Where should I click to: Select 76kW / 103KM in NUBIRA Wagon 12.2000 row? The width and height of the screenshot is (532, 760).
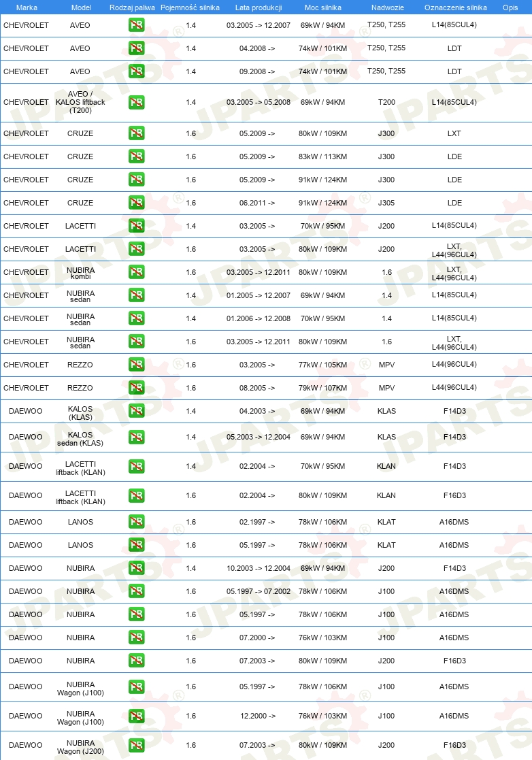pos(322,716)
